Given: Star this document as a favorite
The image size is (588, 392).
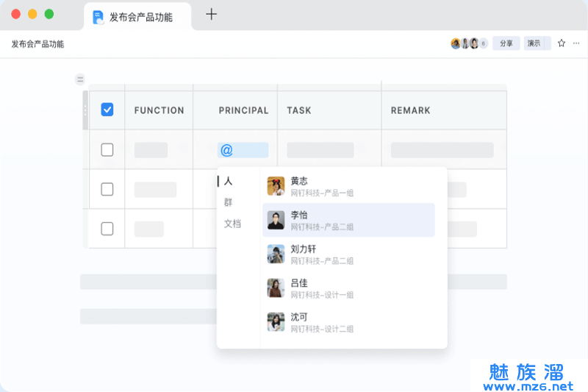Looking at the screenshot, I should pos(562,43).
